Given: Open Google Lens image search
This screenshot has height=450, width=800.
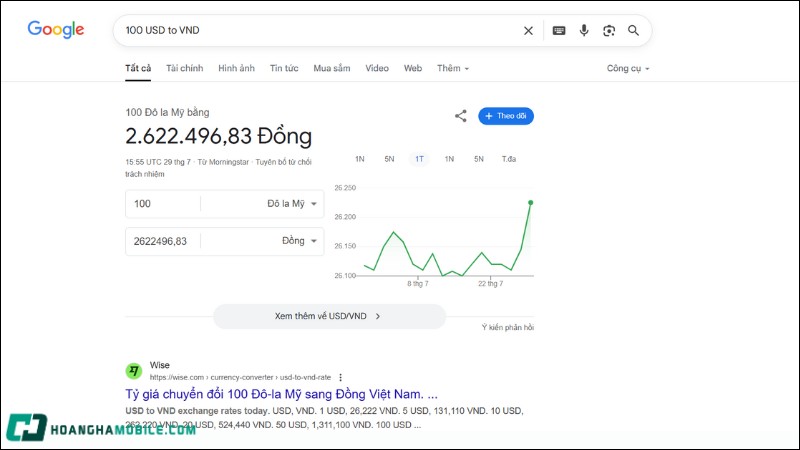Looking at the screenshot, I should tap(609, 31).
